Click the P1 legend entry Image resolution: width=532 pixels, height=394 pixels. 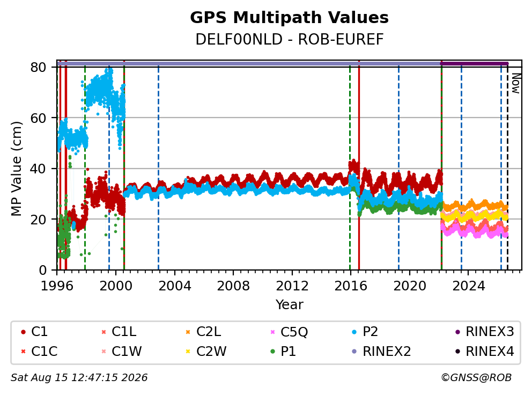pyautogui.click(x=283, y=351)
